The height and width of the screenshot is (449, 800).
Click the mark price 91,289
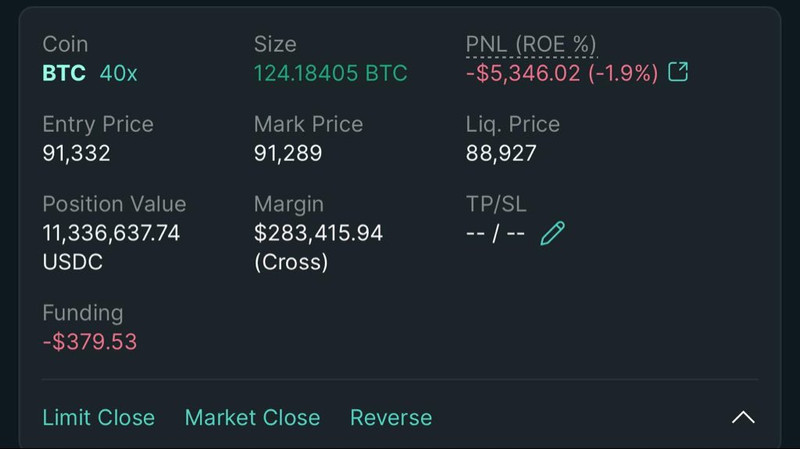[288, 153]
